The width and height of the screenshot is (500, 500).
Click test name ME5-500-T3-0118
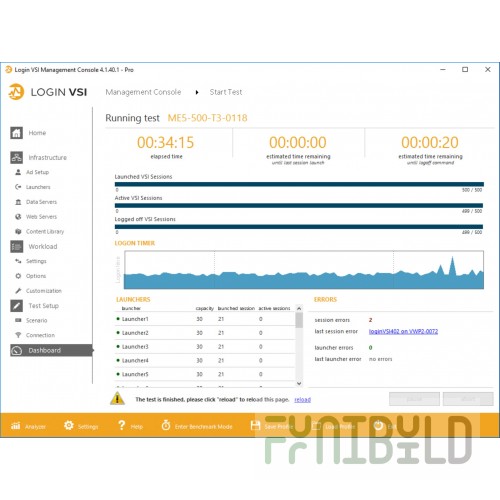click(x=207, y=118)
